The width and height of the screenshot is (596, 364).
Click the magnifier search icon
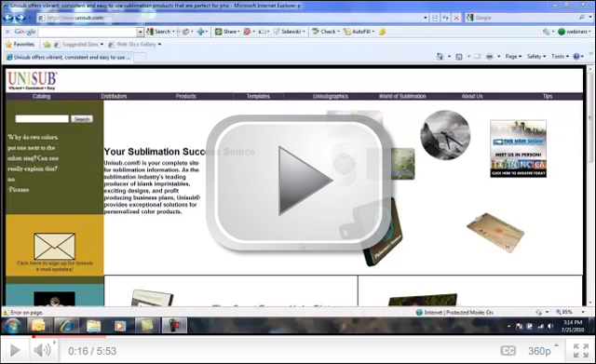[x=581, y=17]
